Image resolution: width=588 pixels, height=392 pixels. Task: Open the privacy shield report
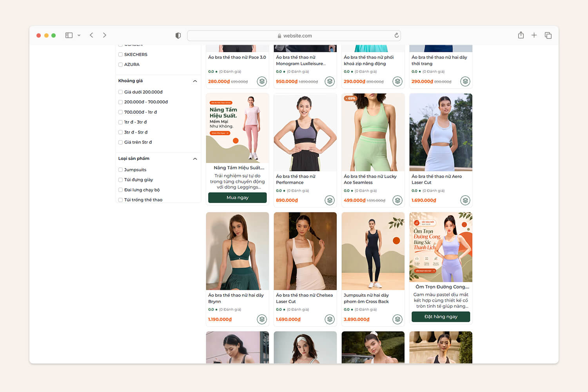pyautogui.click(x=178, y=36)
